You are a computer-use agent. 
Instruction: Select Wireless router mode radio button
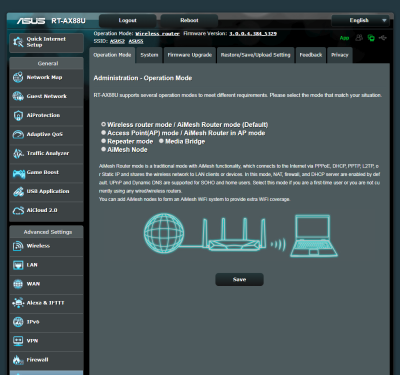103,124
